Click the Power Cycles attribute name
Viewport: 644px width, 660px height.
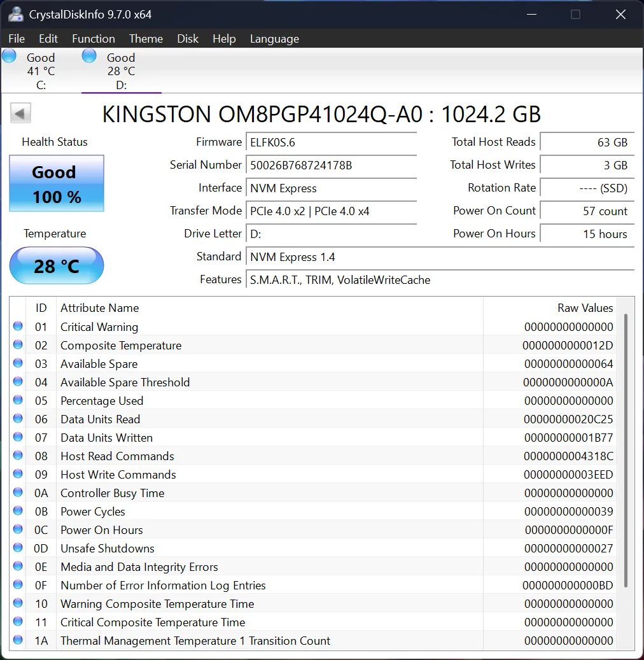(93, 512)
